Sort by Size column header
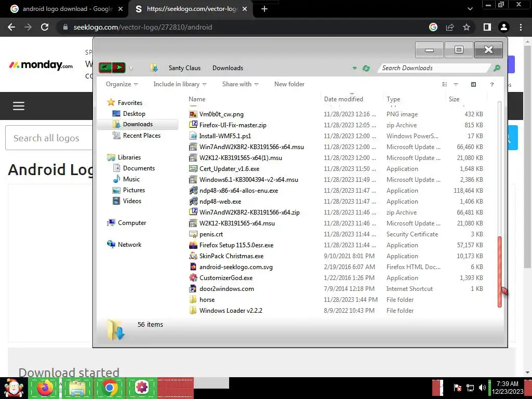 coord(454,99)
